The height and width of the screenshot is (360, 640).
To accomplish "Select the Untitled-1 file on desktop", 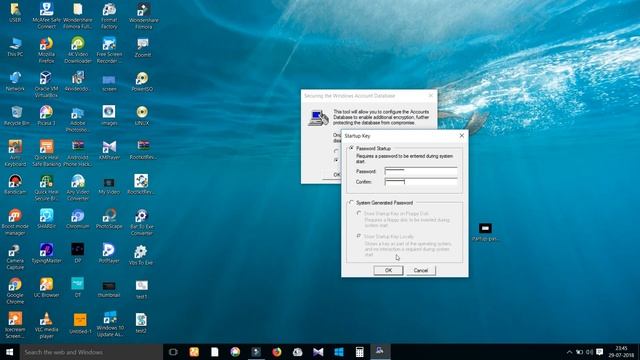I will (80, 323).
